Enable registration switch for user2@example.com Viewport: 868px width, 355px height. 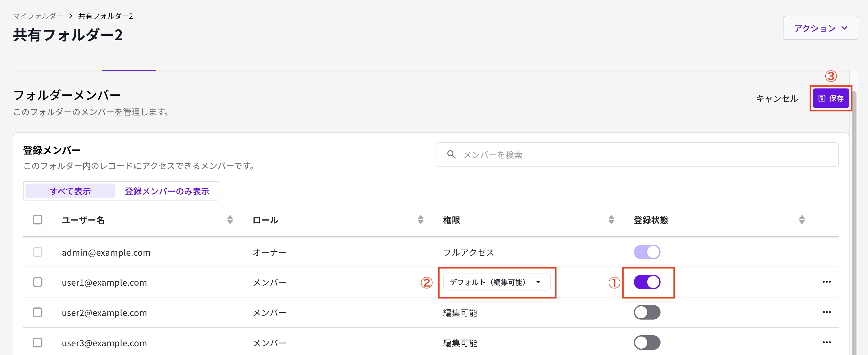click(x=647, y=312)
